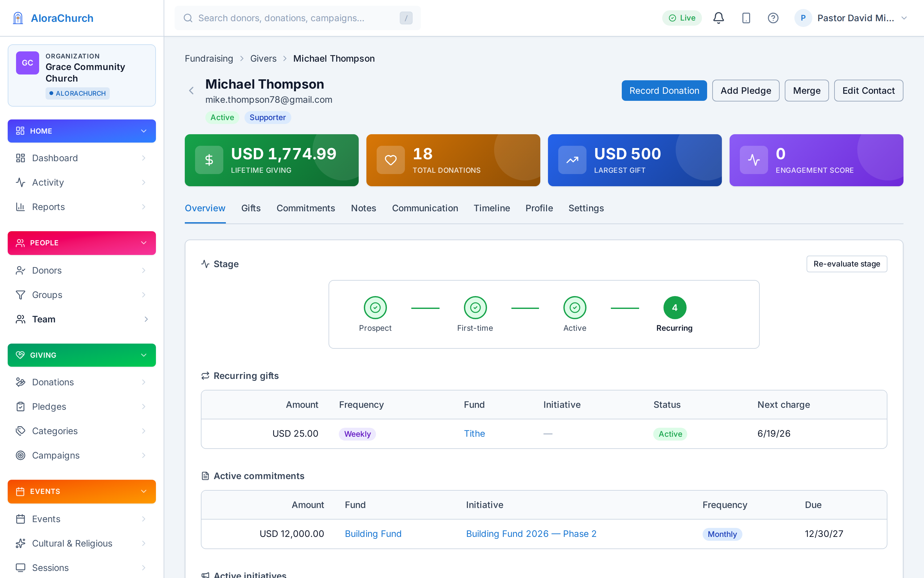This screenshot has height=578, width=924.
Task: Click the Recurring stage step 4
Action: point(674,307)
